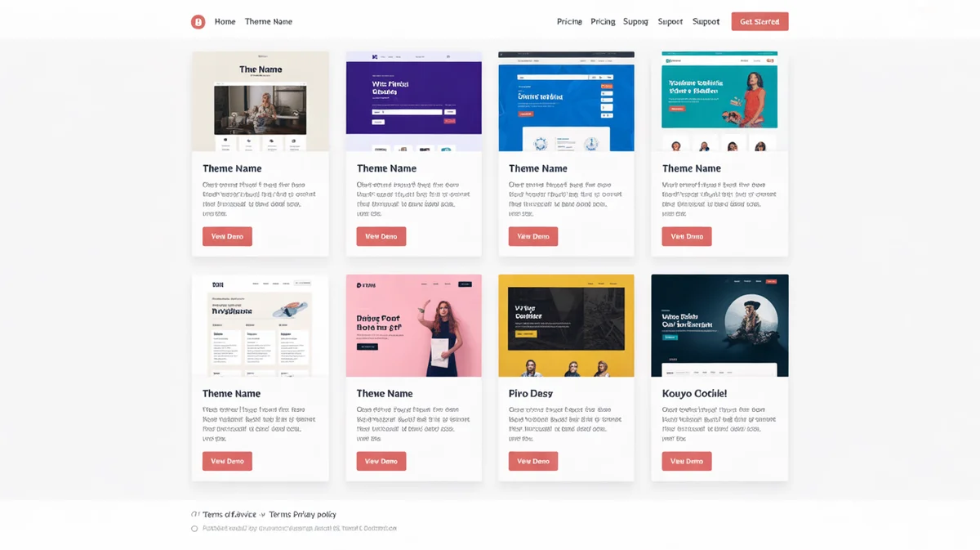Open the pink theme preview thumbnail

414,325
